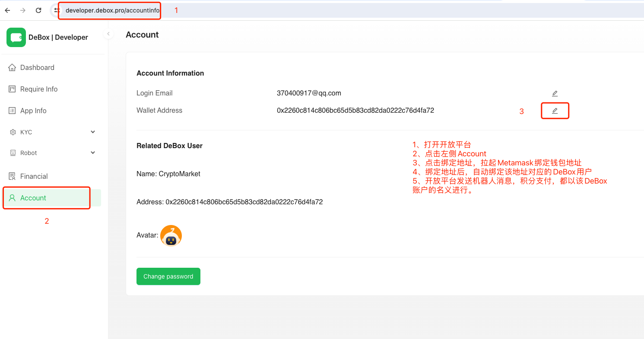
Task: Click the Change password button
Action: 168,276
